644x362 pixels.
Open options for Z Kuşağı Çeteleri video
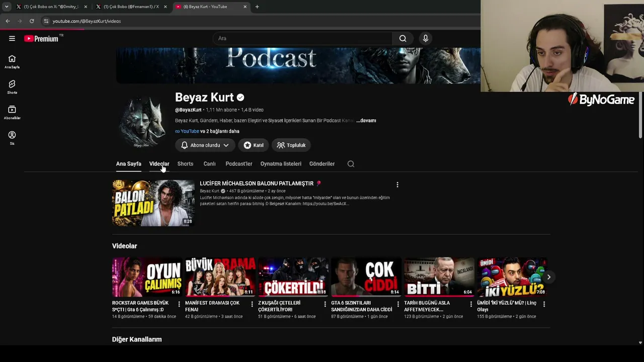pos(325,304)
